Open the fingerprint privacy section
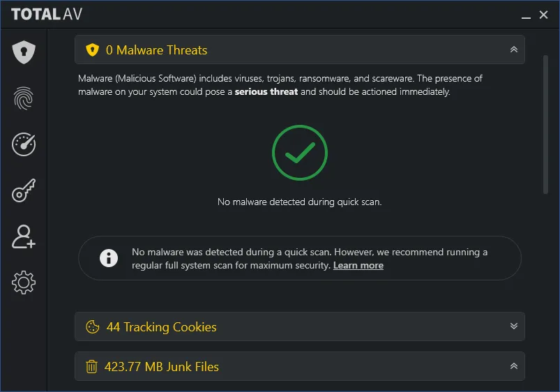This screenshot has width=560, height=392. [24, 98]
